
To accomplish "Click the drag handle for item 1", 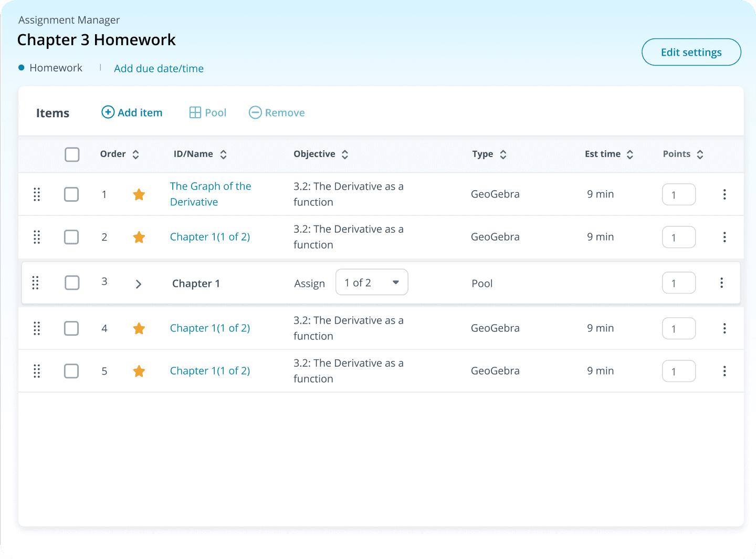I will [x=37, y=194].
